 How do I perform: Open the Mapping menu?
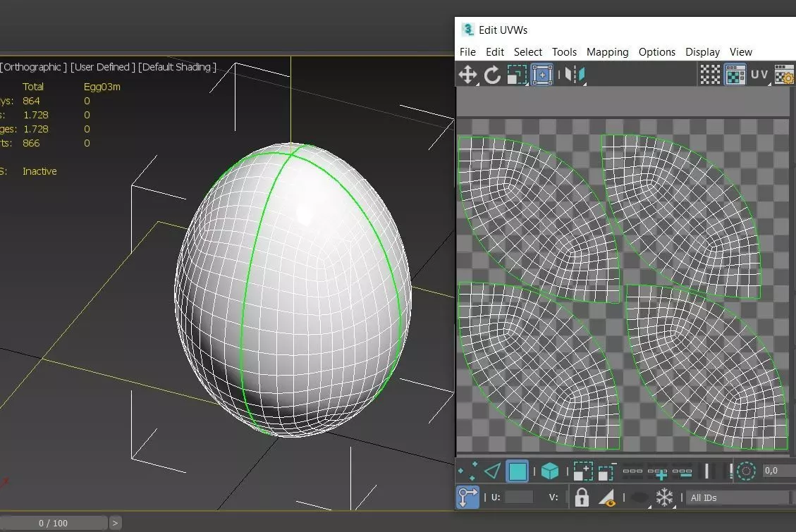(607, 51)
